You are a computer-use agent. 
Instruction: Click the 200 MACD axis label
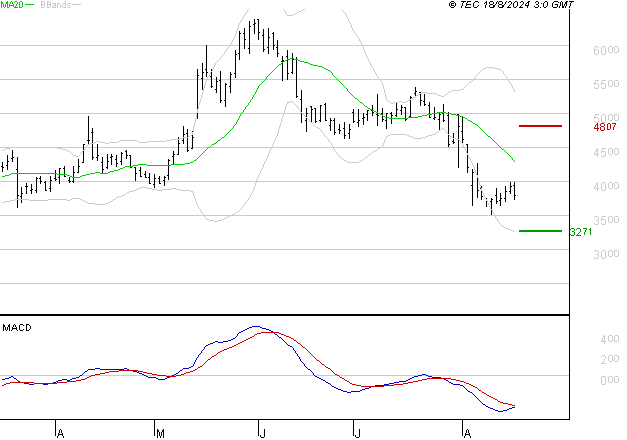[610, 359]
